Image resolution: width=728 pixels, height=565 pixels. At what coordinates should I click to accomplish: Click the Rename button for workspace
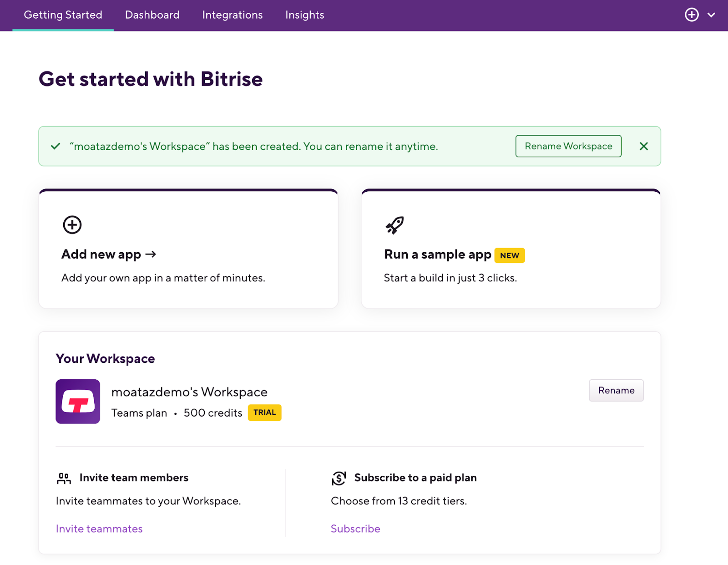point(616,390)
